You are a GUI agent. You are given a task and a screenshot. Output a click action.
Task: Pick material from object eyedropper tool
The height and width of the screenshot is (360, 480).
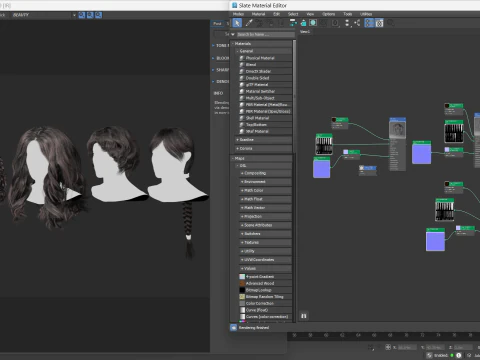(249, 23)
